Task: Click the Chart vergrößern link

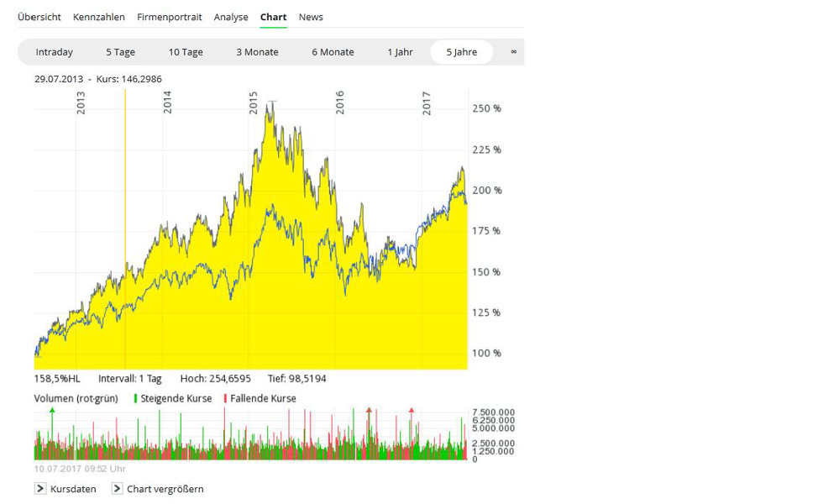Action: click(x=165, y=489)
